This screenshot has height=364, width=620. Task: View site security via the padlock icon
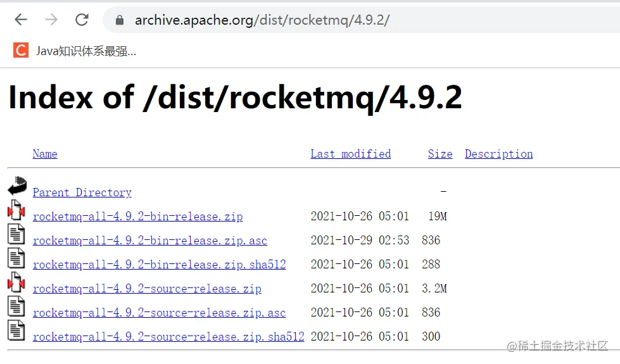click(120, 20)
